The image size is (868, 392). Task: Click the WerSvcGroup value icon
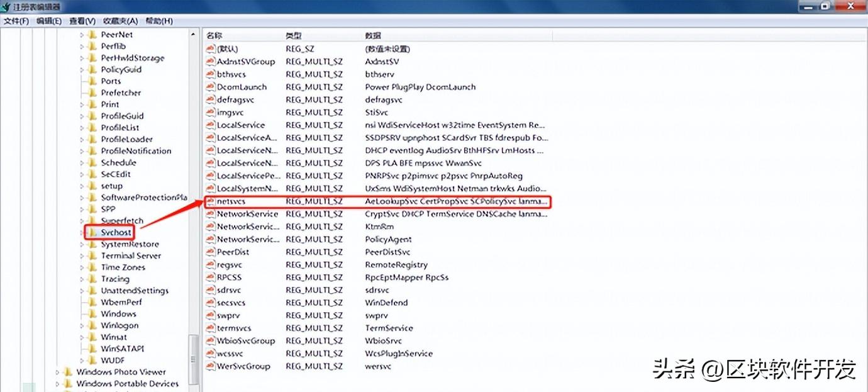[211, 366]
